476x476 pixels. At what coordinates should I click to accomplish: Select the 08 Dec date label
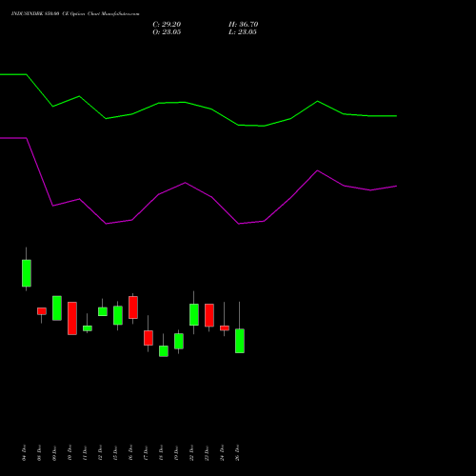click(39, 452)
